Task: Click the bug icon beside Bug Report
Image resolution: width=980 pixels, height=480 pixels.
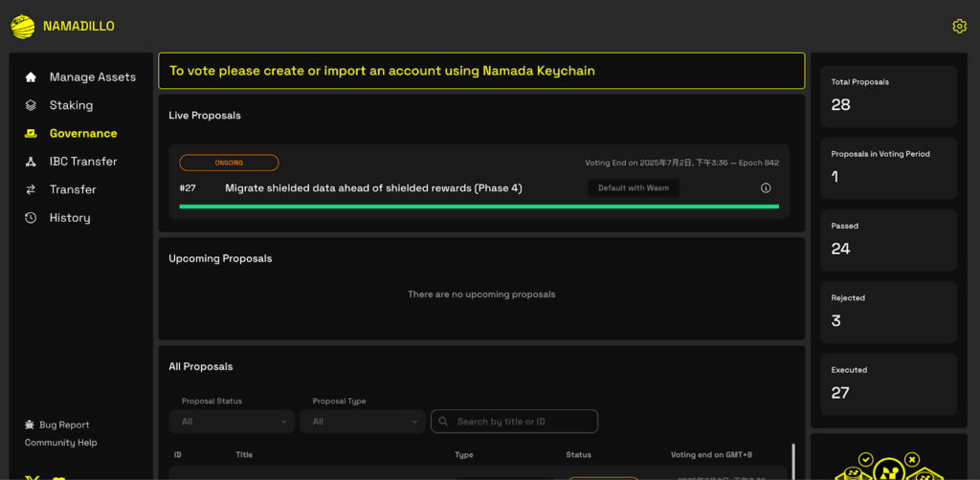Action: click(x=30, y=425)
